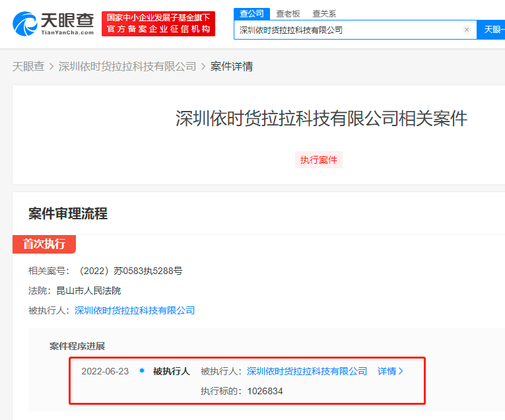Image resolution: width=505 pixels, height=420 pixels.
Task: Click the 执行标的 amount 1026834
Action: pyautogui.click(x=265, y=391)
